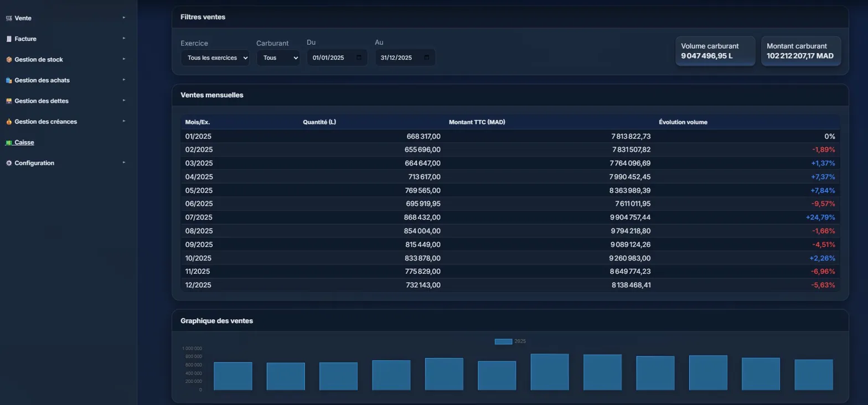Image resolution: width=868 pixels, height=405 pixels.
Task: Expand the Configuration submenu arrow
Action: click(124, 163)
